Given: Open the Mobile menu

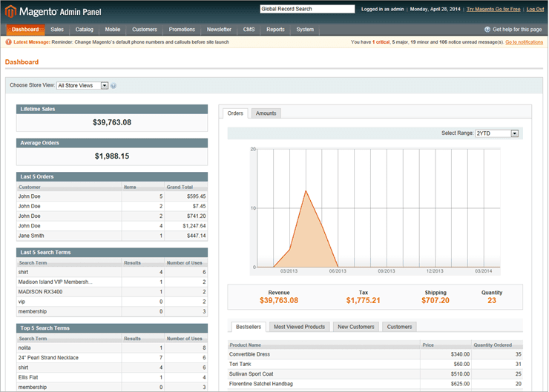Looking at the screenshot, I should tap(113, 30).
